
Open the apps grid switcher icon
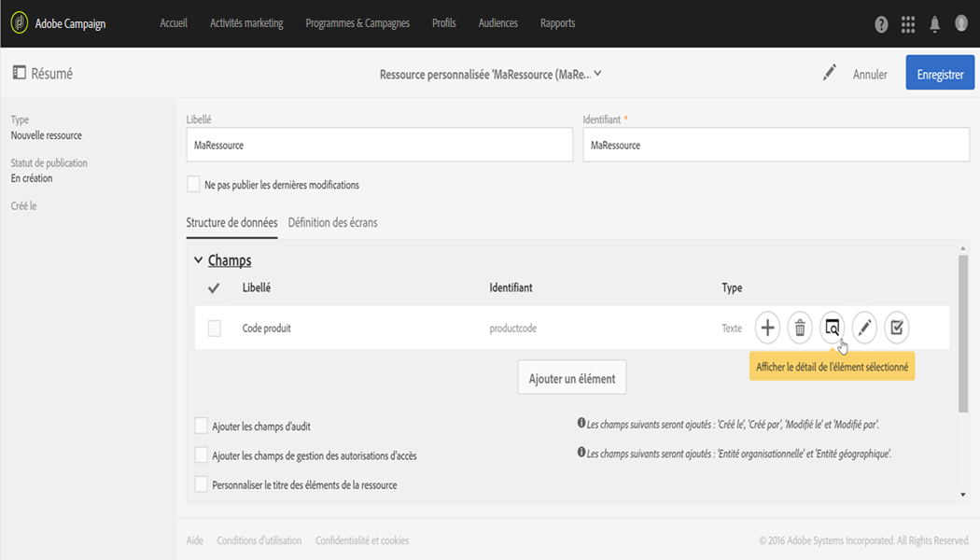[x=908, y=24]
